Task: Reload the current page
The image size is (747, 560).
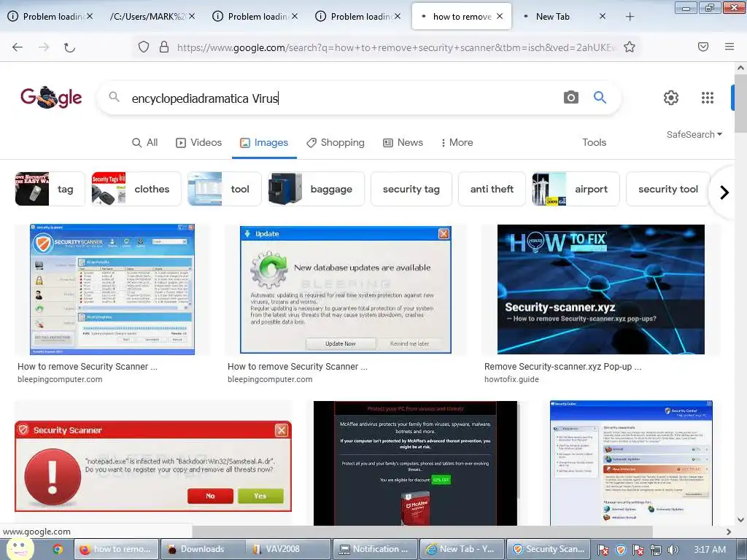Action: pyautogui.click(x=69, y=47)
